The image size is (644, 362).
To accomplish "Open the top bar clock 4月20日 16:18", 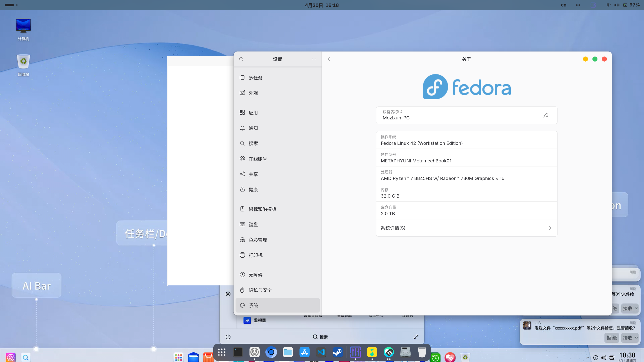I will 322,5.
